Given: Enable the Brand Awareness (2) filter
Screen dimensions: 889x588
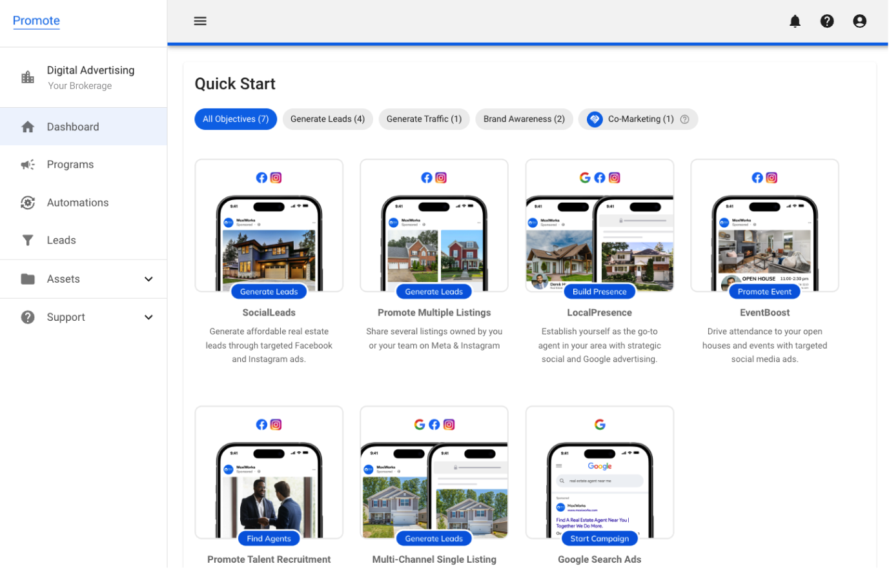Looking at the screenshot, I should 524,119.
